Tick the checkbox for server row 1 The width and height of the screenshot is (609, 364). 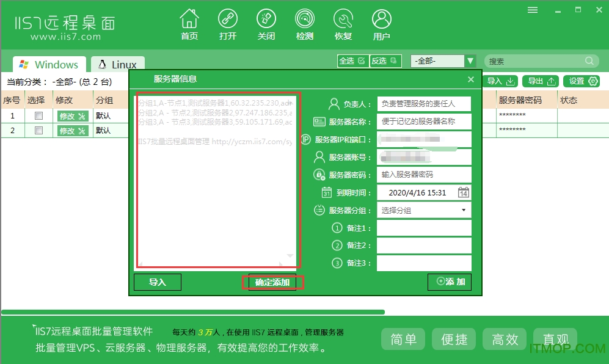click(x=39, y=115)
